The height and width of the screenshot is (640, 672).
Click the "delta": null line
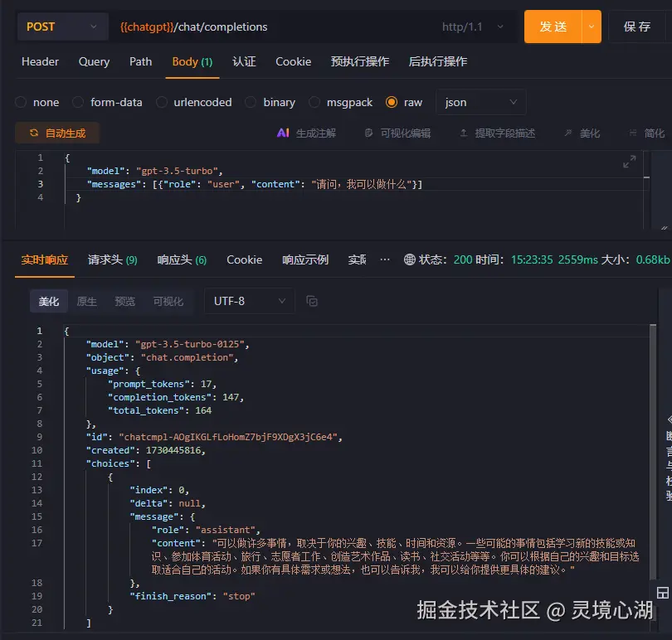(168, 503)
